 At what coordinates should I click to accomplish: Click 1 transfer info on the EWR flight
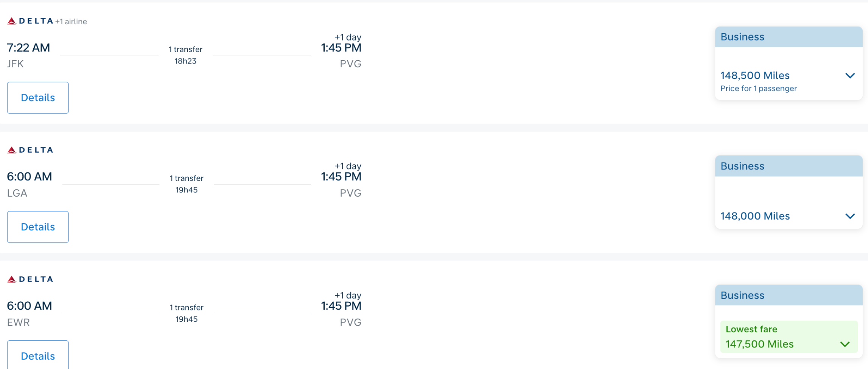(x=187, y=313)
